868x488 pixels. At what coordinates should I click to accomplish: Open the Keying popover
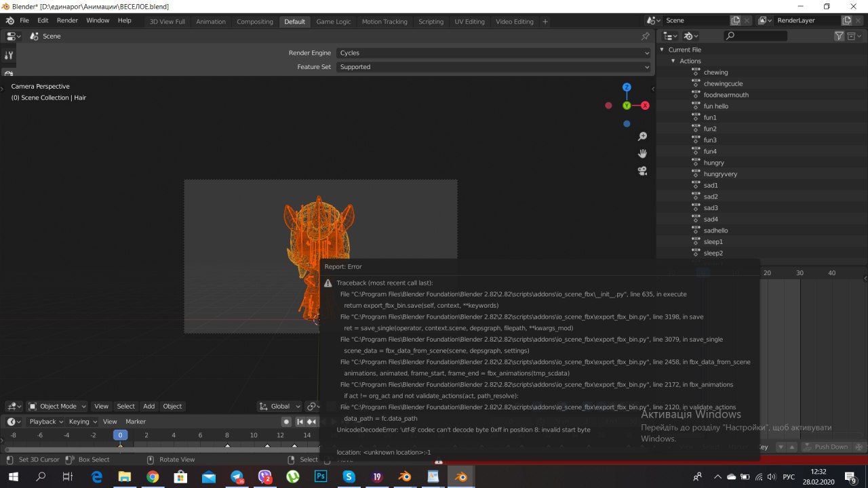coord(83,422)
